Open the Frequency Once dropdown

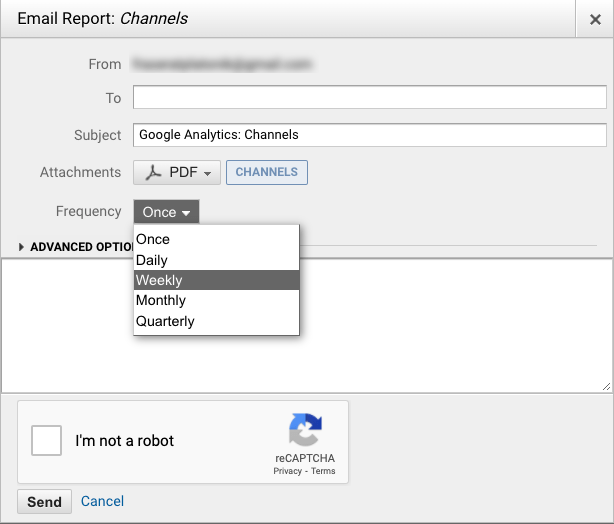click(x=166, y=212)
